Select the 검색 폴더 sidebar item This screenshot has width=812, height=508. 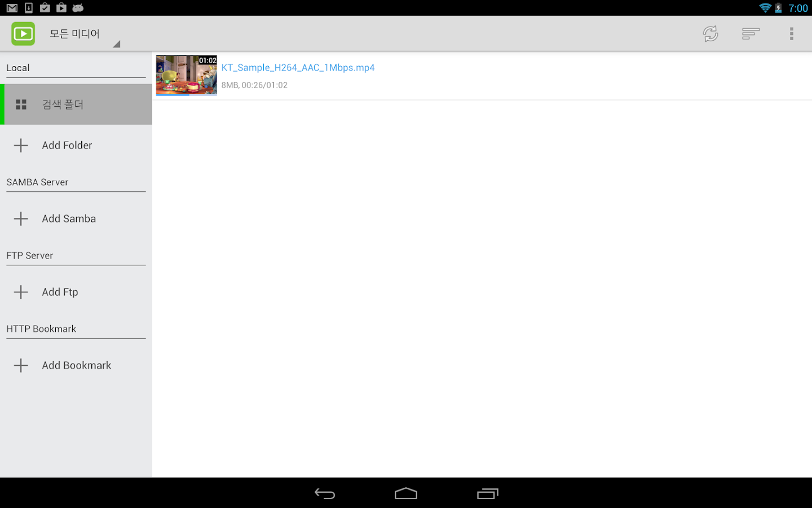(x=76, y=104)
